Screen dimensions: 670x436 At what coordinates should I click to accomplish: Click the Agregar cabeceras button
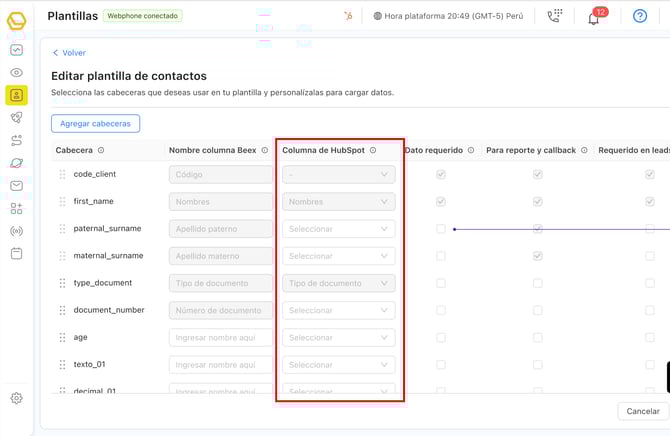tap(95, 123)
